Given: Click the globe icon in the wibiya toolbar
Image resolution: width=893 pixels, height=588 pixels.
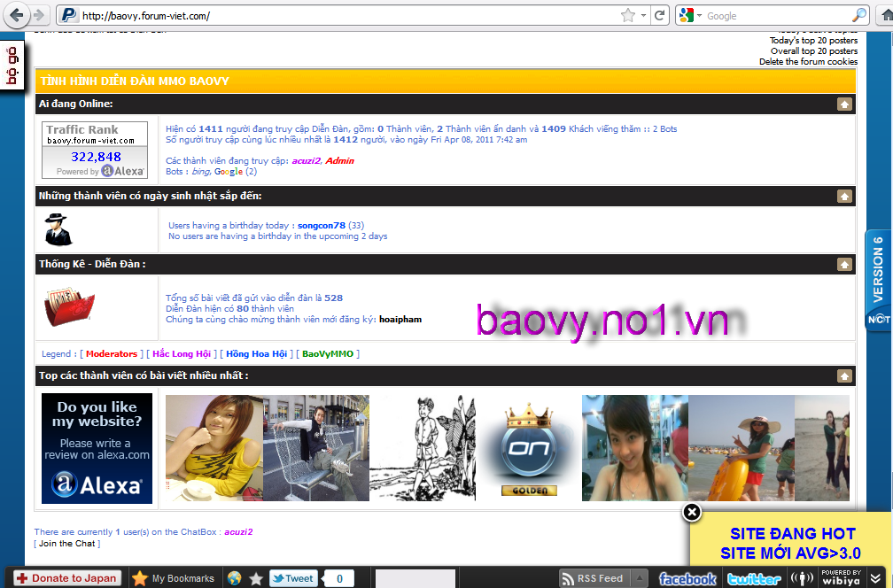Looking at the screenshot, I should click(x=234, y=578).
